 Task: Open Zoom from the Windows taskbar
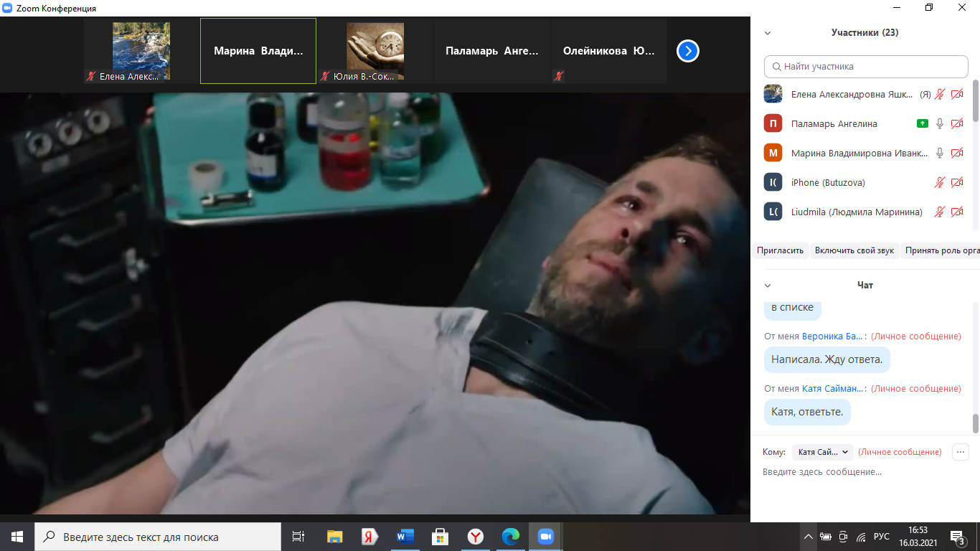click(x=546, y=537)
